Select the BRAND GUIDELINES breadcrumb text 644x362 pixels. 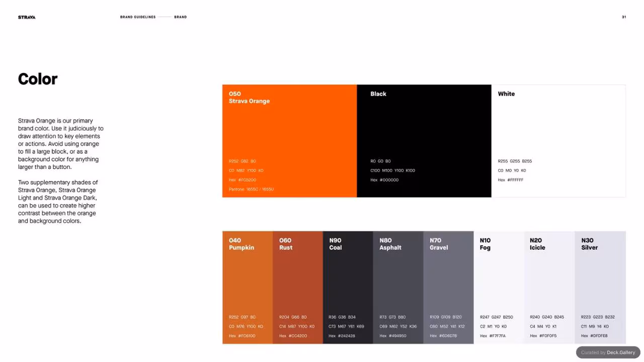tap(138, 17)
